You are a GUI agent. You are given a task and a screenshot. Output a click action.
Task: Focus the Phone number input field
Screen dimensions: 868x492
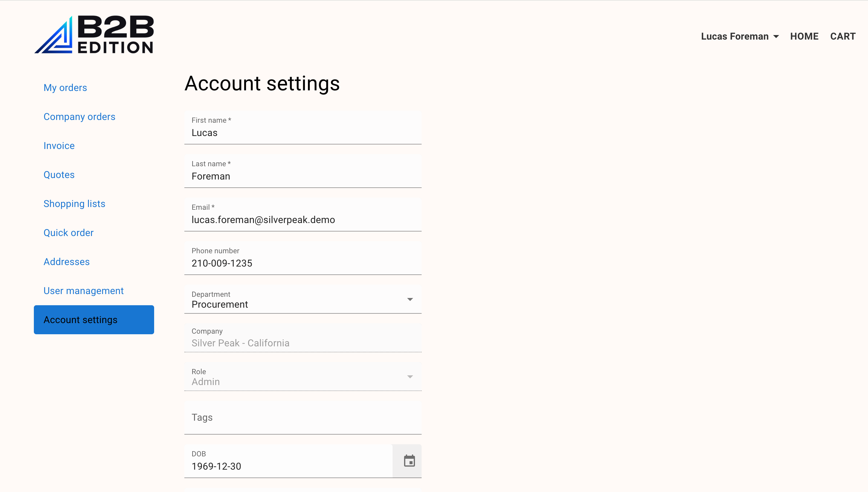pos(303,258)
